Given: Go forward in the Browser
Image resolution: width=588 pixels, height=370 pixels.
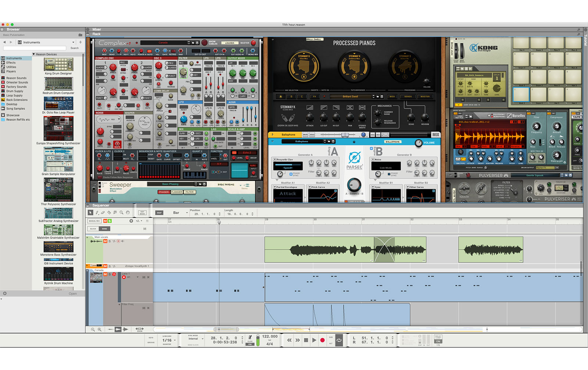Looking at the screenshot, I should 11,42.
